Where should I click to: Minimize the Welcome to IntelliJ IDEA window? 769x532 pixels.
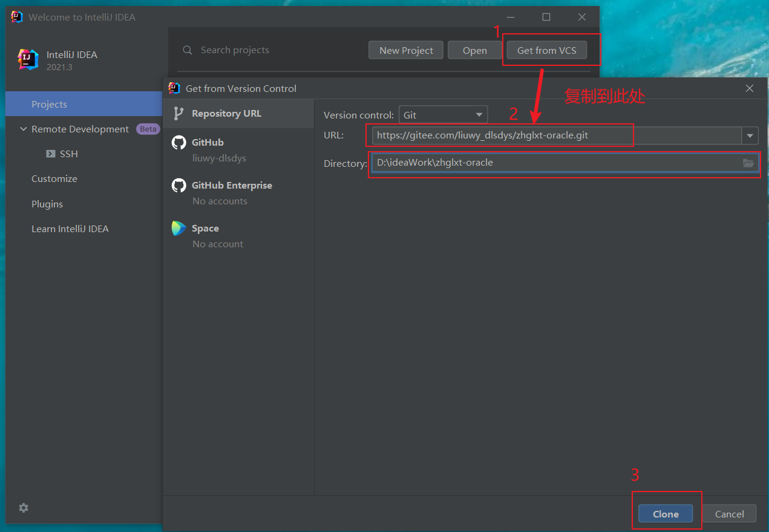pos(511,17)
